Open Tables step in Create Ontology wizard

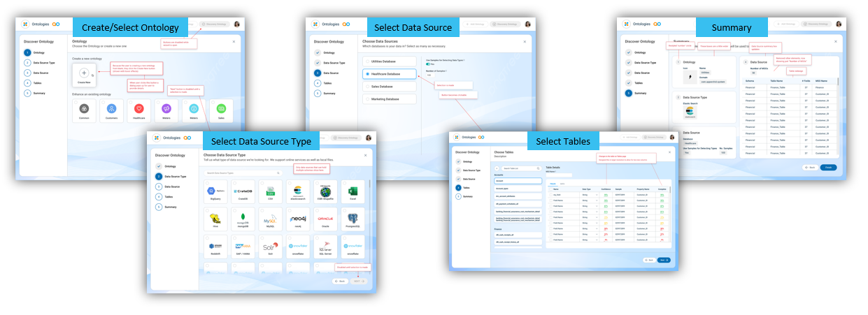click(x=32, y=82)
